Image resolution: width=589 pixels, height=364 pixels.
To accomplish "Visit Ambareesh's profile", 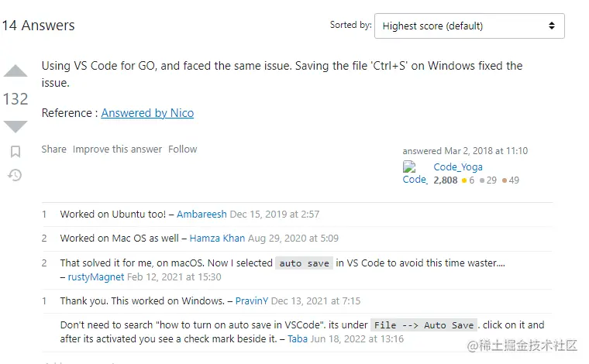I will pyautogui.click(x=201, y=215).
